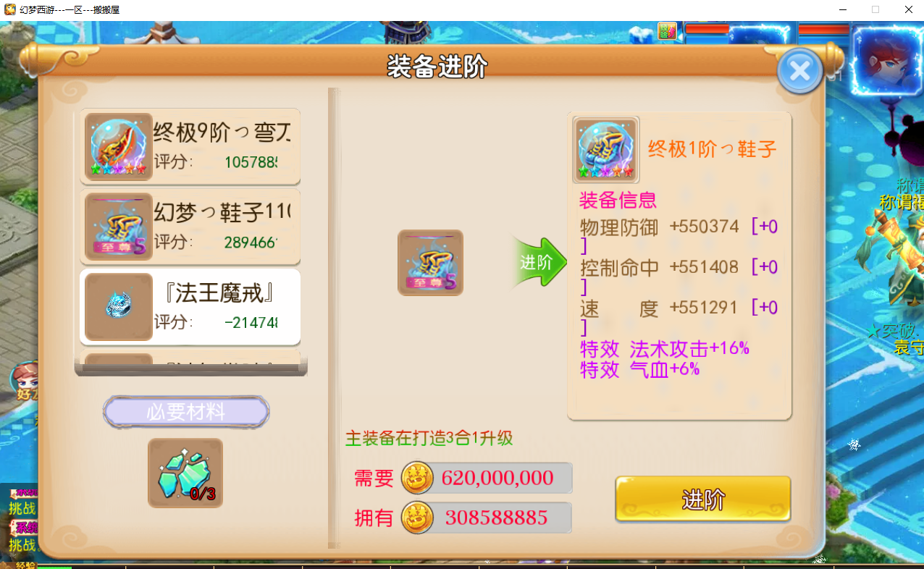Click the gold coin icon beside 需要

[x=417, y=478]
